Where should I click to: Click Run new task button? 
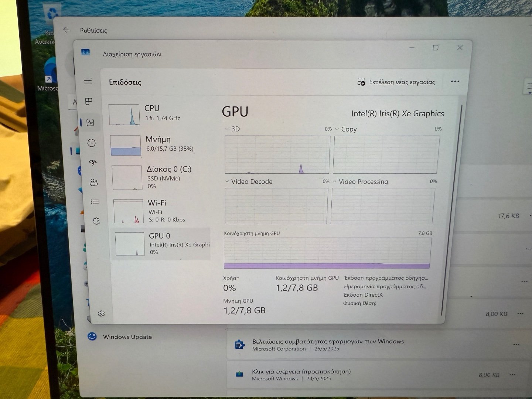tap(396, 82)
